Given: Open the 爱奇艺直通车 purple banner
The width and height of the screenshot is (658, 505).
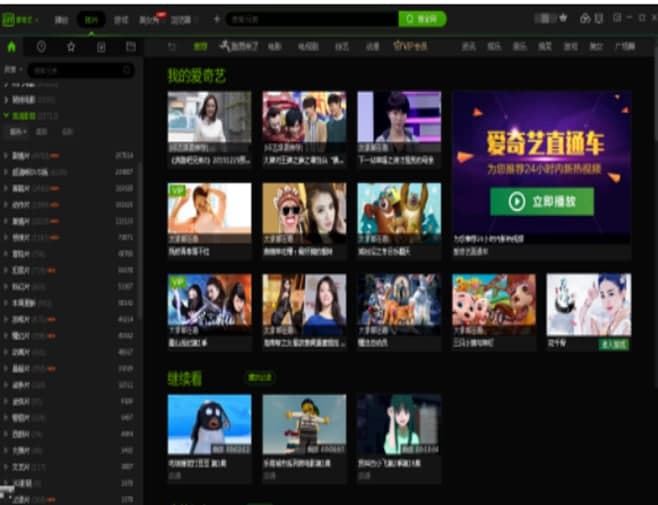Looking at the screenshot, I should pyautogui.click(x=542, y=166).
